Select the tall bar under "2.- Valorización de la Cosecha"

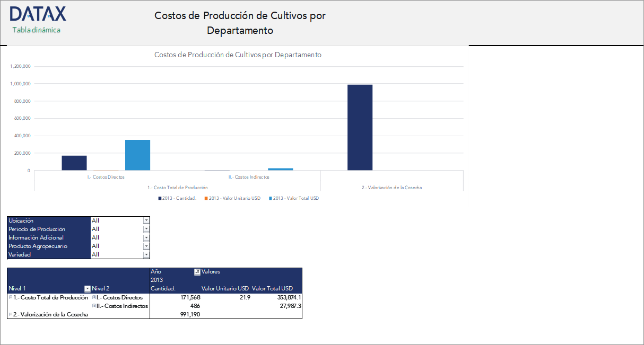(360, 127)
